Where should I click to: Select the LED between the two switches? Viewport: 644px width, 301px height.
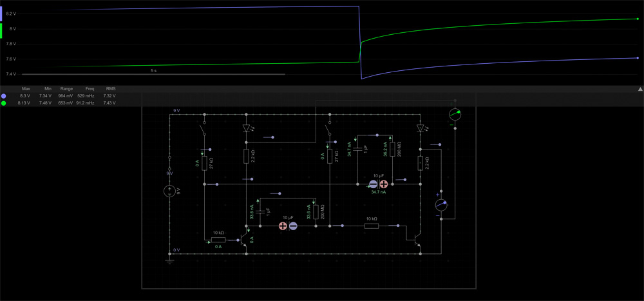pyautogui.click(x=246, y=128)
